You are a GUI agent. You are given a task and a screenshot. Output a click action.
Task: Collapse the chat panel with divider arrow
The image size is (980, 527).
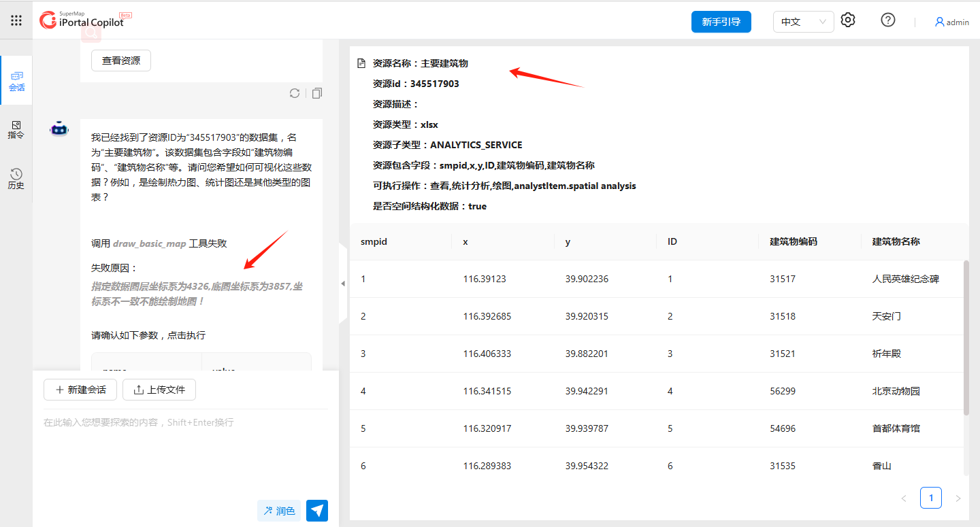(x=343, y=284)
